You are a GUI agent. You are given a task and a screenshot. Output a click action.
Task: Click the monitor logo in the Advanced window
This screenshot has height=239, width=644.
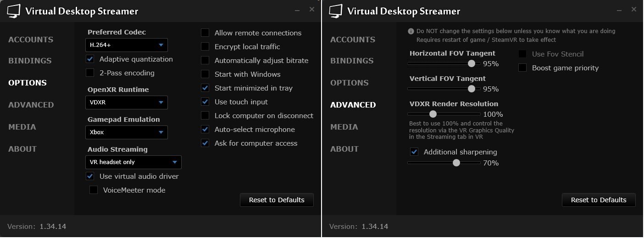click(x=336, y=11)
